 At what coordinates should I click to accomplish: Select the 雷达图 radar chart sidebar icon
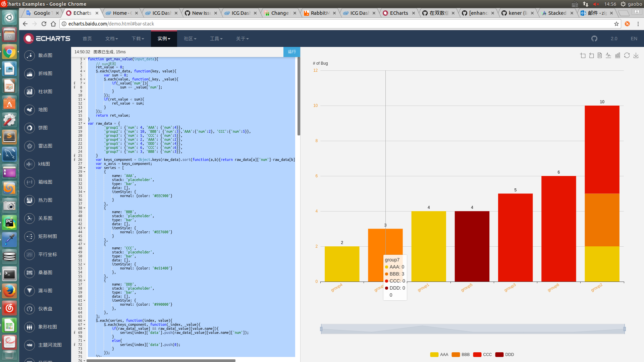[x=30, y=146]
